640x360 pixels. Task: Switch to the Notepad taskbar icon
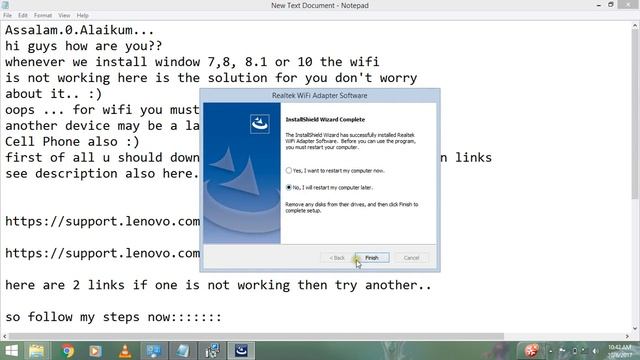182,351
